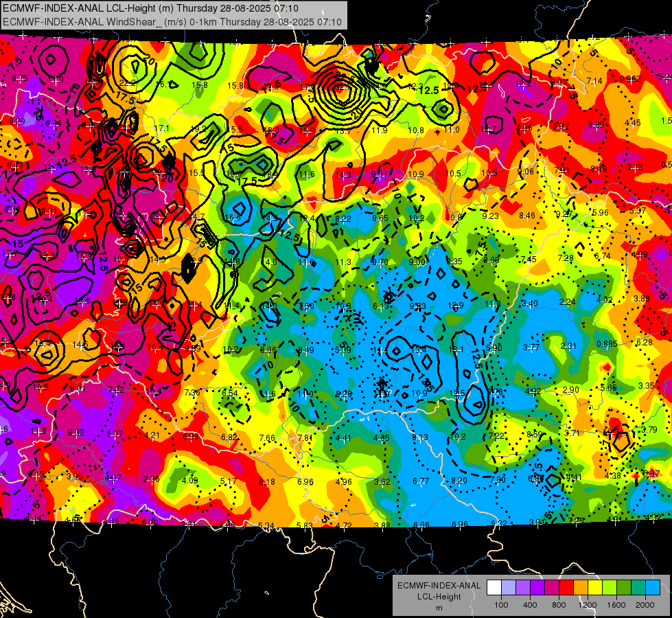Click the dark green legend swatch

pos(624,588)
